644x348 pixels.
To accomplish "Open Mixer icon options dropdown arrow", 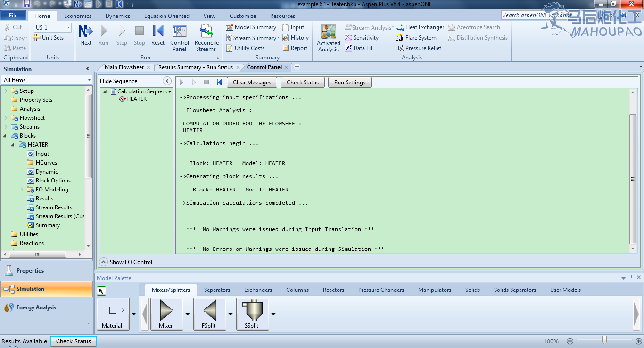I will [x=188, y=314].
